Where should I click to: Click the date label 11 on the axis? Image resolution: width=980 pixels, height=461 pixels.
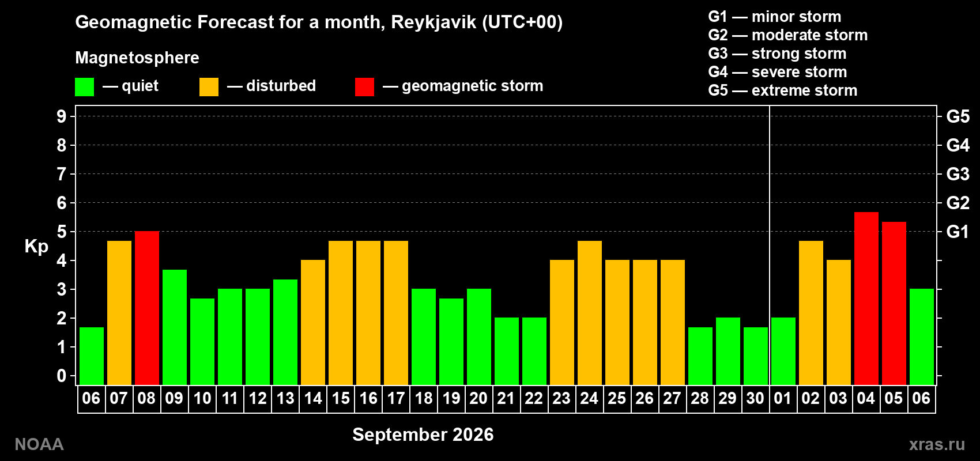(230, 399)
